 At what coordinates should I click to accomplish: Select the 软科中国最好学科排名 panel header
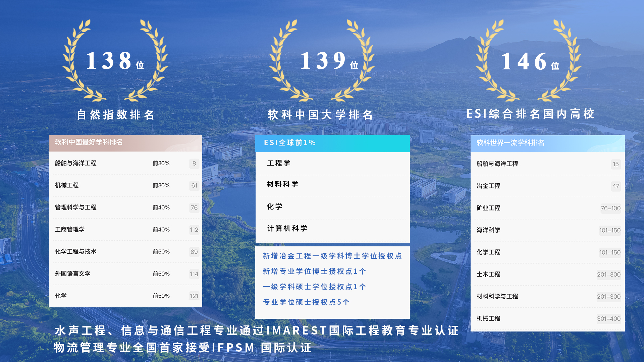[x=125, y=143]
